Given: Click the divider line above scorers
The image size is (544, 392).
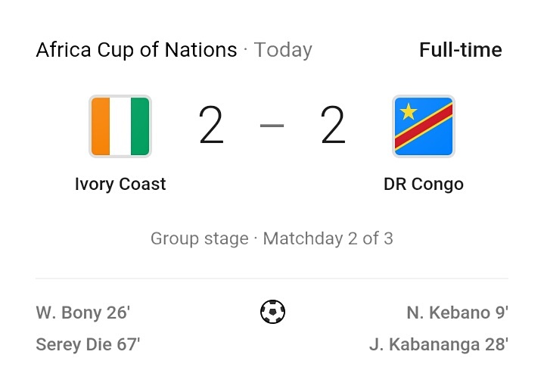Looking at the screenshot, I should (272, 278).
